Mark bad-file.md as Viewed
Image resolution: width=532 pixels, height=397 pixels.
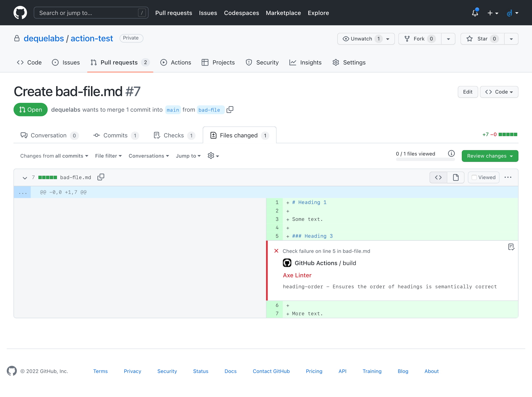(483, 177)
